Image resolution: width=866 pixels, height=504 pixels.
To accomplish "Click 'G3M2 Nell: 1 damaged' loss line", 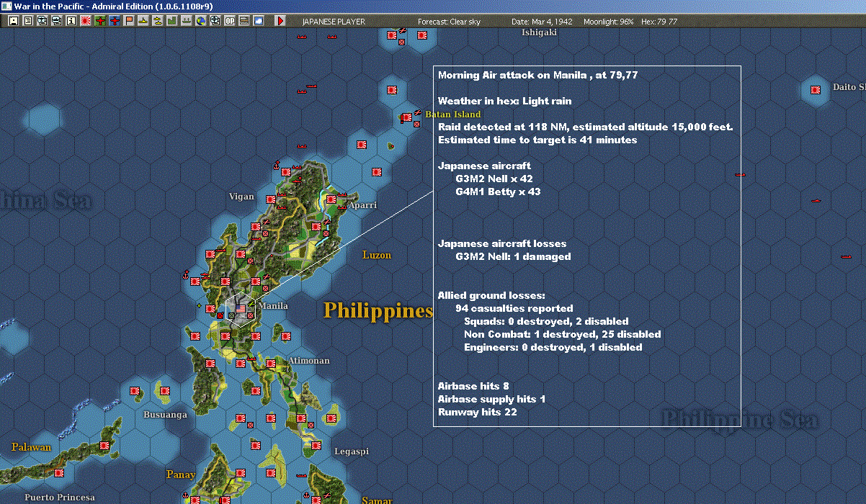I will point(513,256).
